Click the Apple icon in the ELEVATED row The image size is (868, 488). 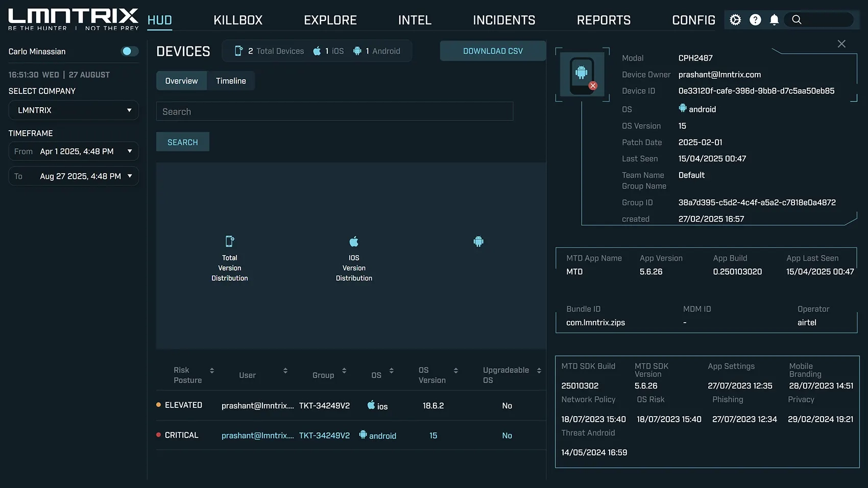[371, 405]
